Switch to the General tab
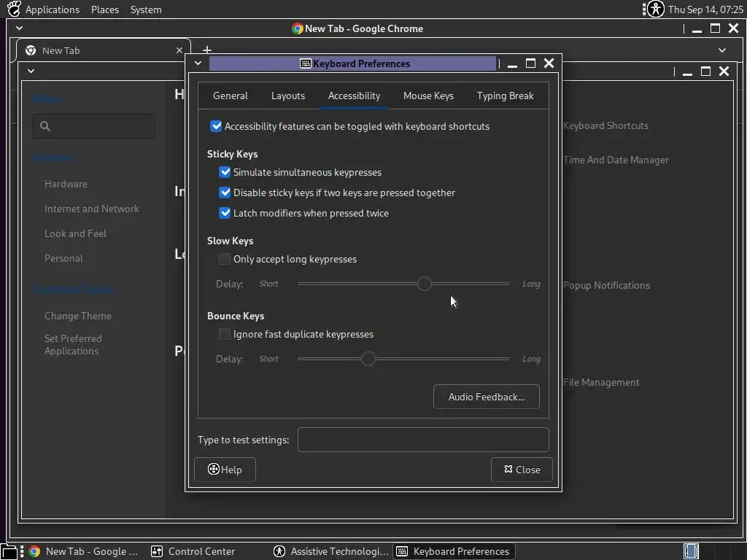Viewport: 747px width, 560px height. point(230,96)
